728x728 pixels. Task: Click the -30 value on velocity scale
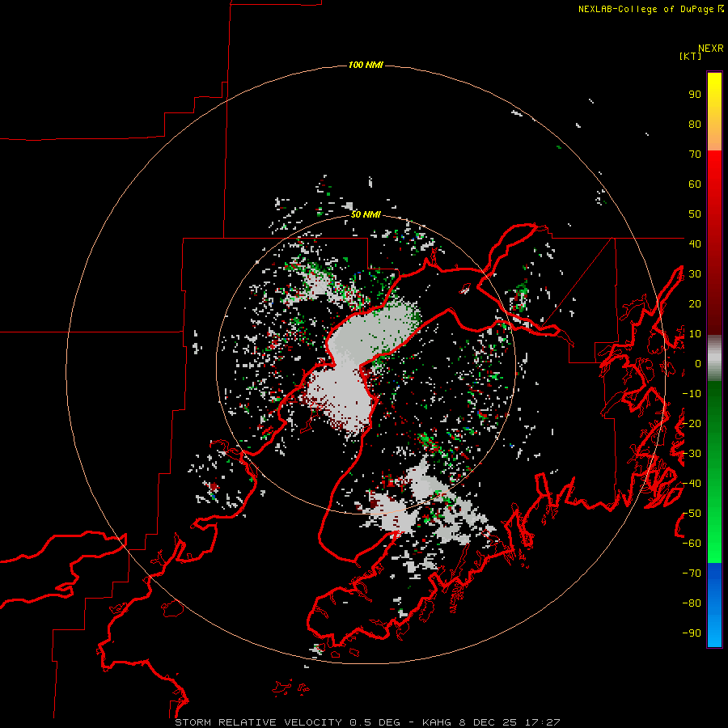coord(692,454)
